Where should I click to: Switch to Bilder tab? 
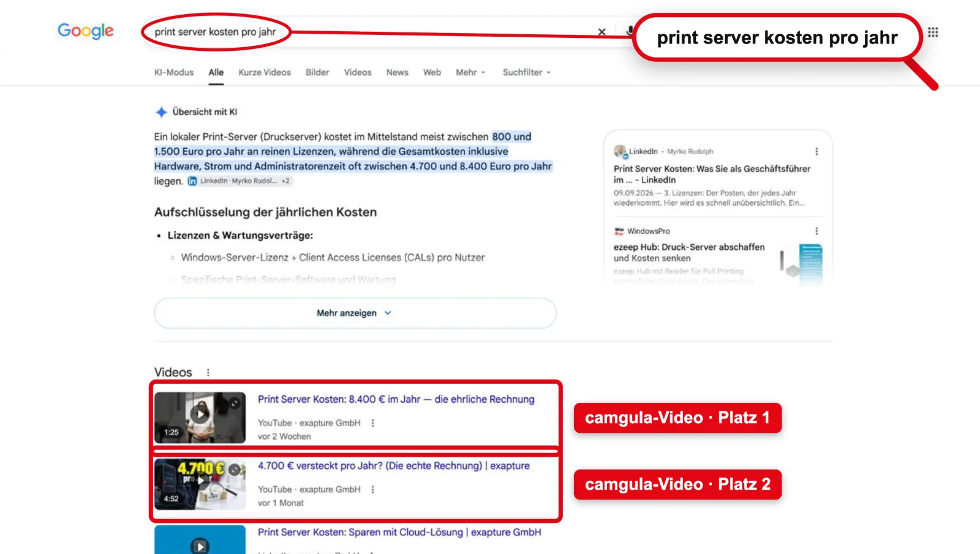coord(317,72)
